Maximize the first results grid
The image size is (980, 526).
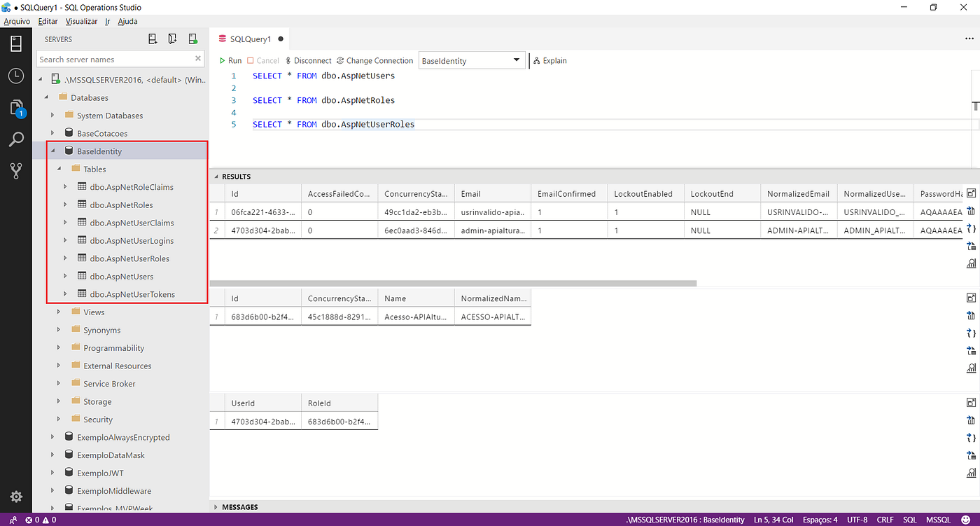pos(971,193)
